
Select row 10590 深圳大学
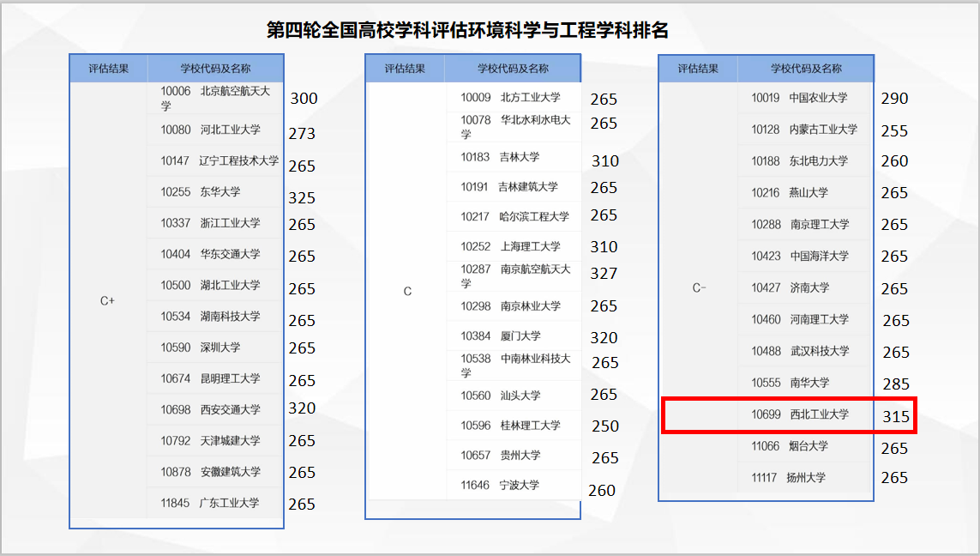pyautogui.click(x=215, y=347)
